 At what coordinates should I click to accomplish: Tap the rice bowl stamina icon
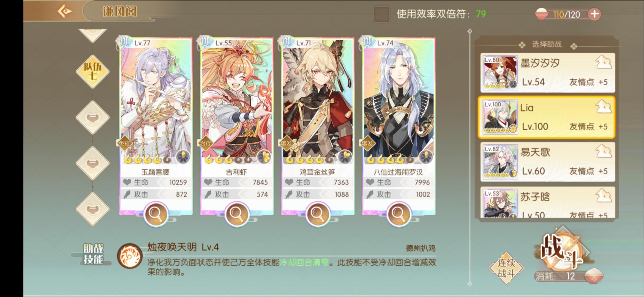[541, 14]
